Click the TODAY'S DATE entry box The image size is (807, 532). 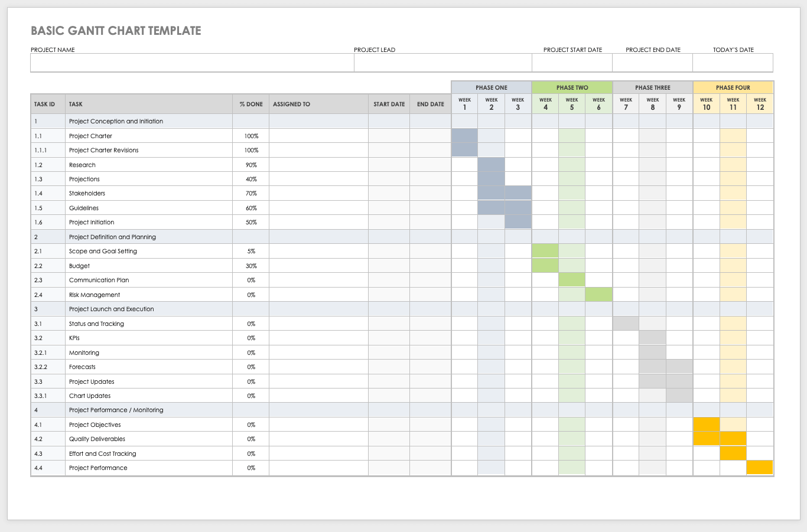pyautogui.click(x=733, y=63)
